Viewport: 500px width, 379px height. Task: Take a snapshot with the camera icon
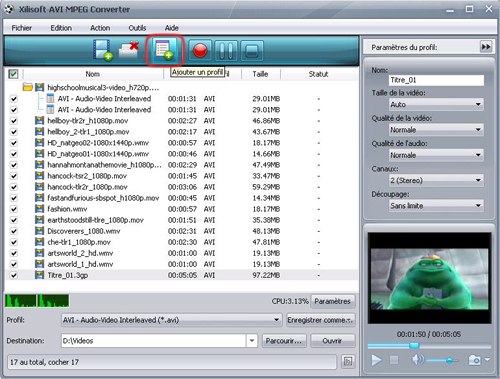[x=474, y=360]
